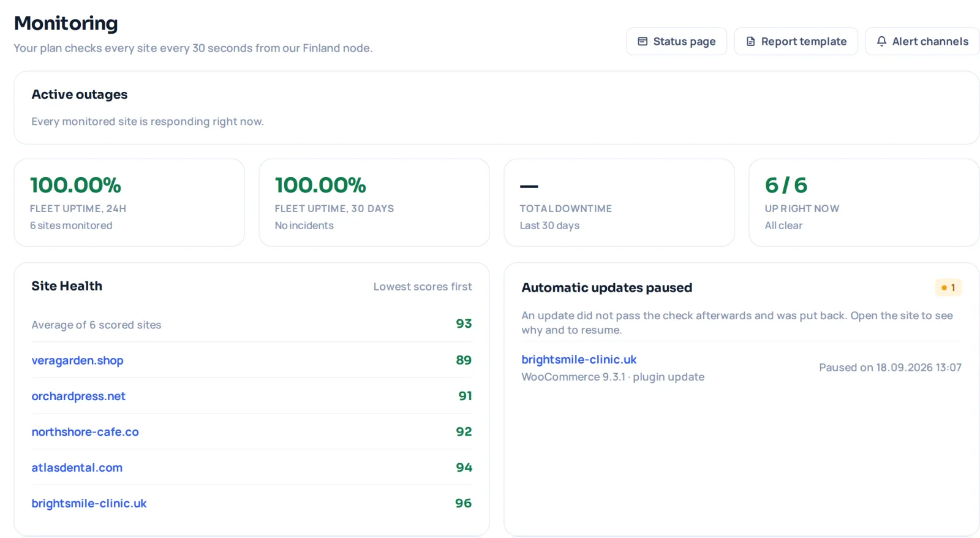This screenshot has height=538, width=980.
Task: Click 'Average of 6 scored sites' text
Action: (96, 325)
